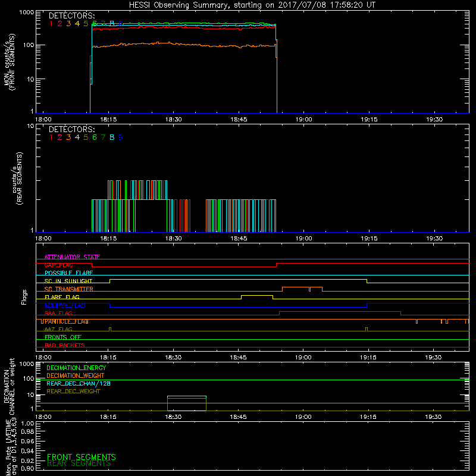Click the 19:30 tick under the front segments panel
The height and width of the screenshot is (476, 476).
coord(434,120)
